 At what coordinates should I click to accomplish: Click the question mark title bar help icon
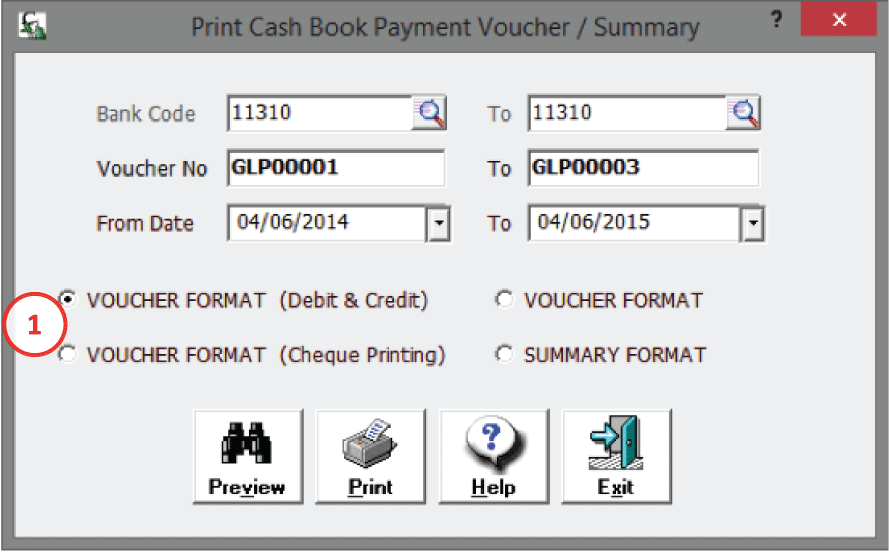tap(777, 19)
